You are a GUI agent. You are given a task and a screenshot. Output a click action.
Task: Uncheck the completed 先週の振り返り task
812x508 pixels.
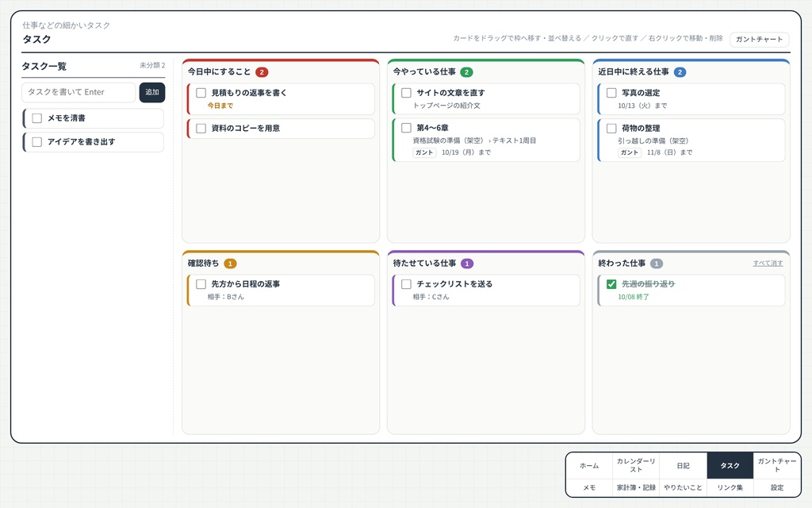[x=611, y=284]
